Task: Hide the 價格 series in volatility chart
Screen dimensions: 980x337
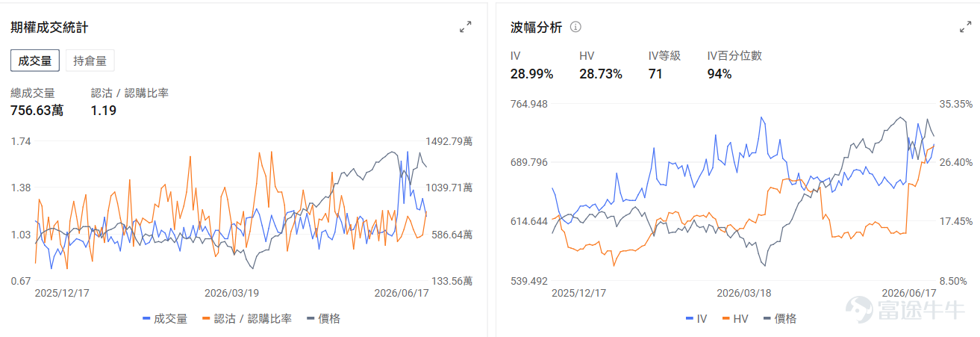Action: 780,318
